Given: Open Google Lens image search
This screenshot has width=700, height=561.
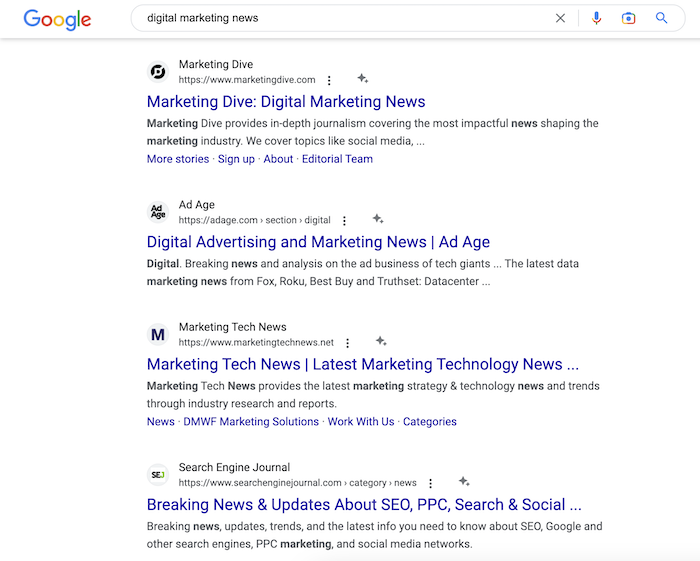Looking at the screenshot, I should (x=628, y=18).
